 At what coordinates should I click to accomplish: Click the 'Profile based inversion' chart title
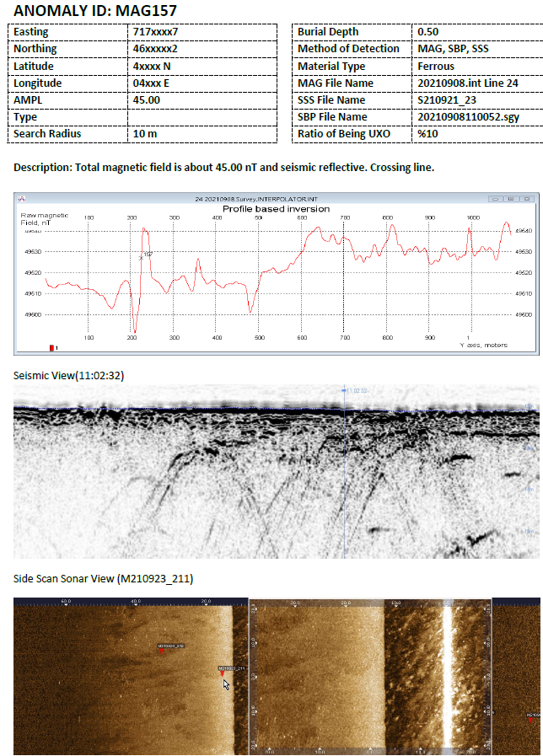[277, 209]
